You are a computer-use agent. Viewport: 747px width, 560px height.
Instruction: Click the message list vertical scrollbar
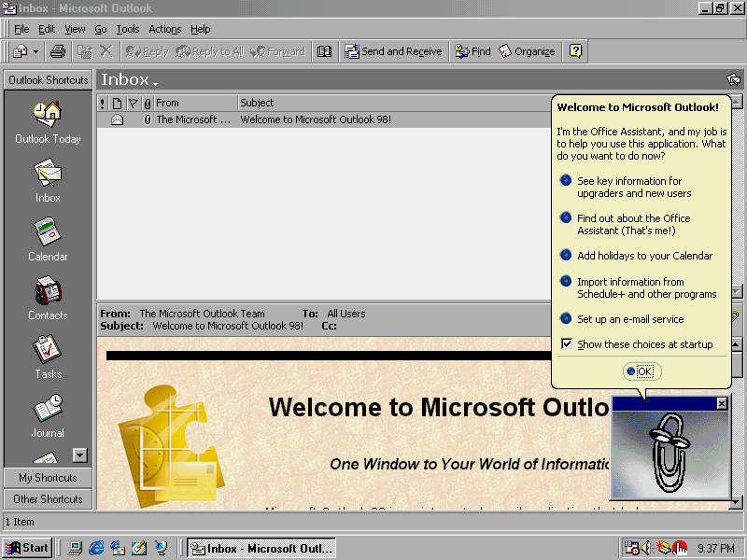[x=736, y=187]
